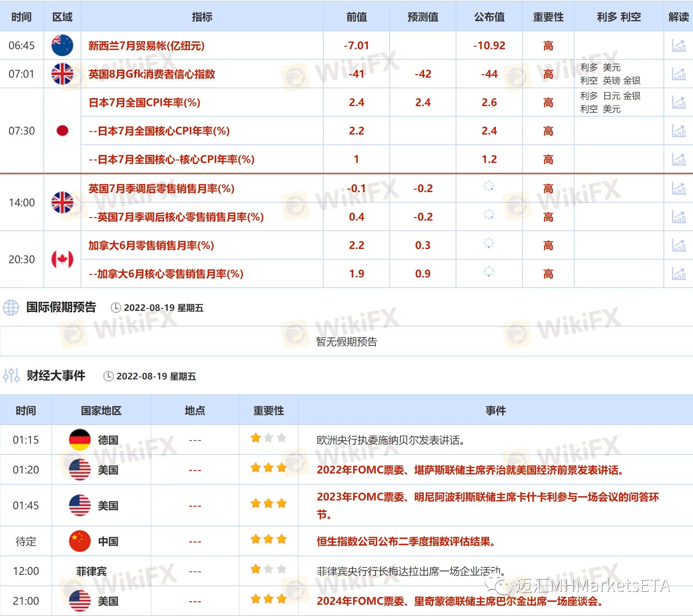
Task: Click the US flag in the 21:00 row
Action: click(x=80, y=601)
